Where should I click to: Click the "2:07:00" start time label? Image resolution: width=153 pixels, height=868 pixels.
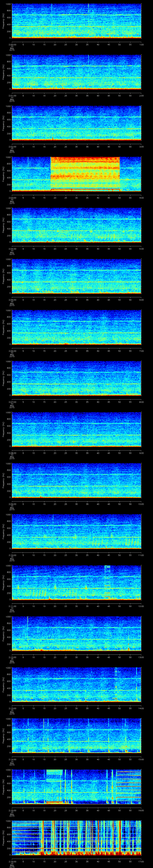[12, 402]
